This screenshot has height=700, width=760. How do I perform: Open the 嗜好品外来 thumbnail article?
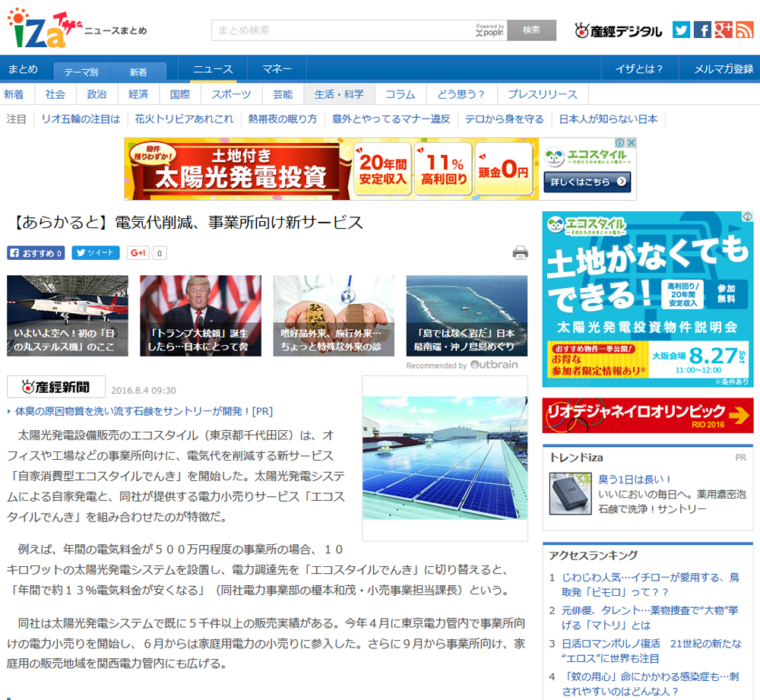tap(334, 315)
